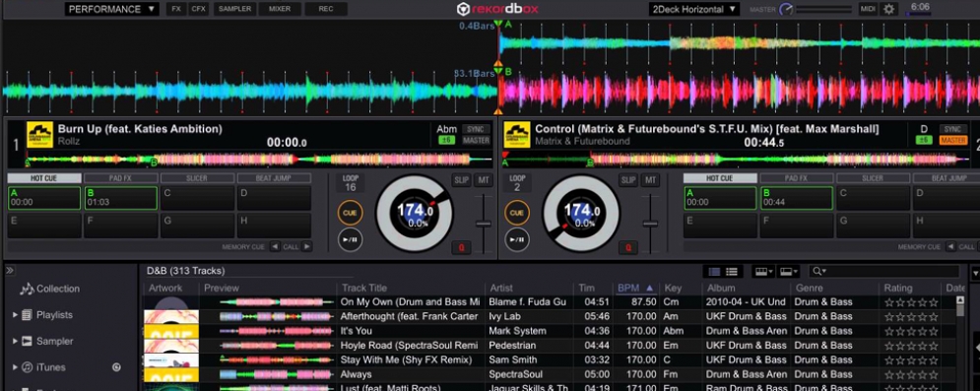The image size is (980, 391).
Task: Select deck 1 PAD FX tab
Action: click(120, 178)
